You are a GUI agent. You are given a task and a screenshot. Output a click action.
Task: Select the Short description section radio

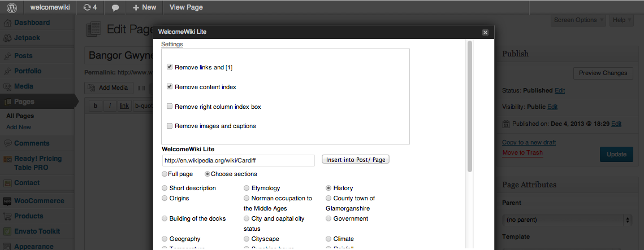coord(165,188)
